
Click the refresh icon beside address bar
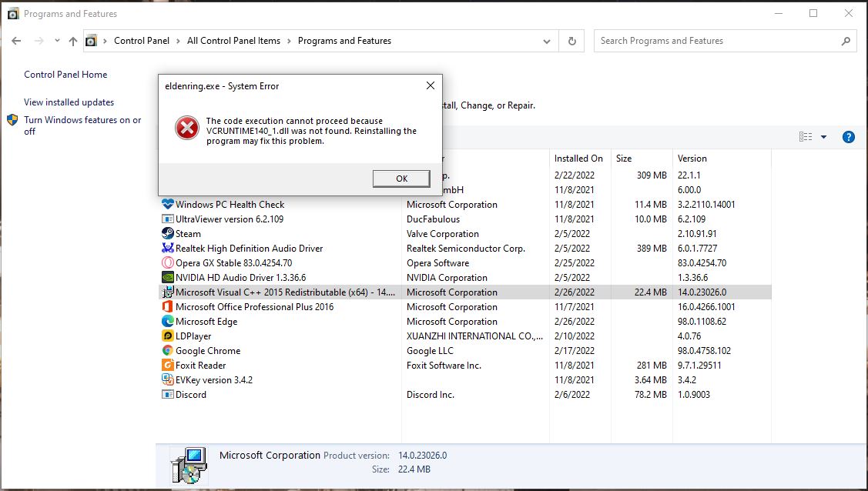(571, 41)
